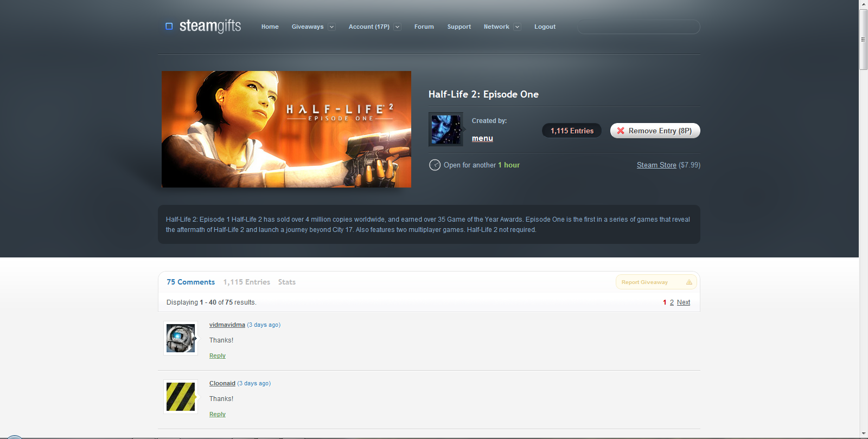Image resolution: width=868 pixels, height=439 pixels.
Task: Click Reply under Cloonaid's comment
Action: 218,414
